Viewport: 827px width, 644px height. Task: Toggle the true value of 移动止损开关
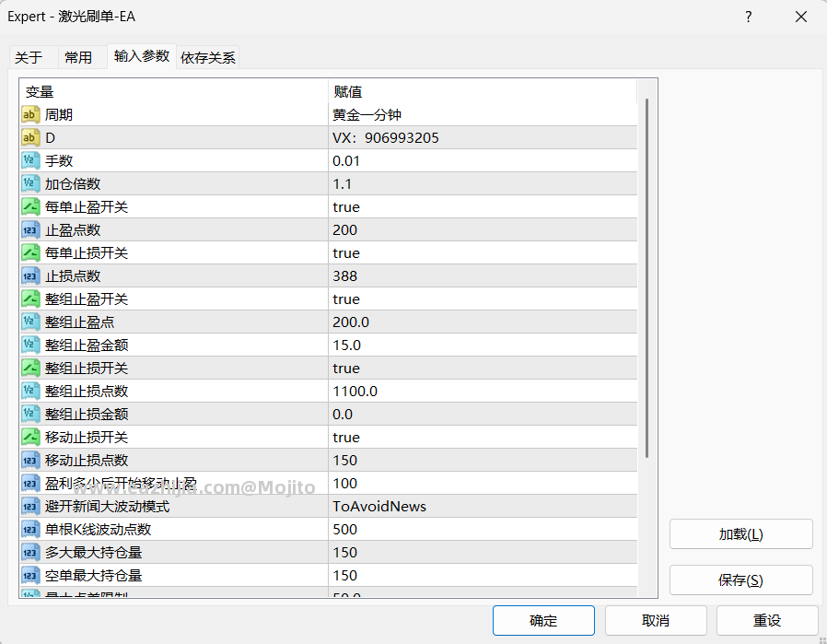click(483, 438)
